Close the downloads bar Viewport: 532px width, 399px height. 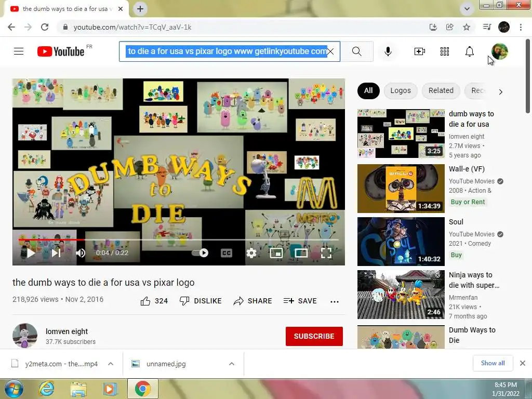523,363
